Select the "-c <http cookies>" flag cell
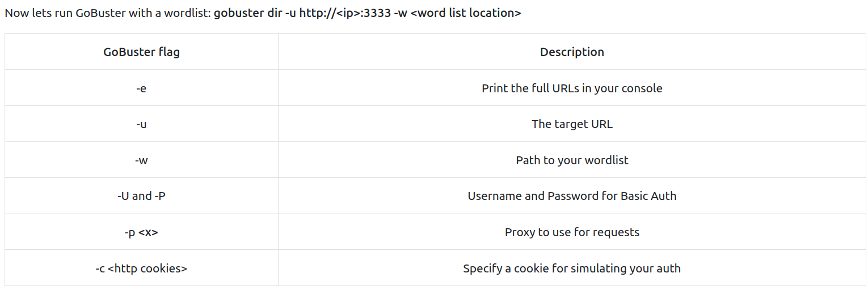This screenshot has height=290, width=868. click(x=141, y=268)
